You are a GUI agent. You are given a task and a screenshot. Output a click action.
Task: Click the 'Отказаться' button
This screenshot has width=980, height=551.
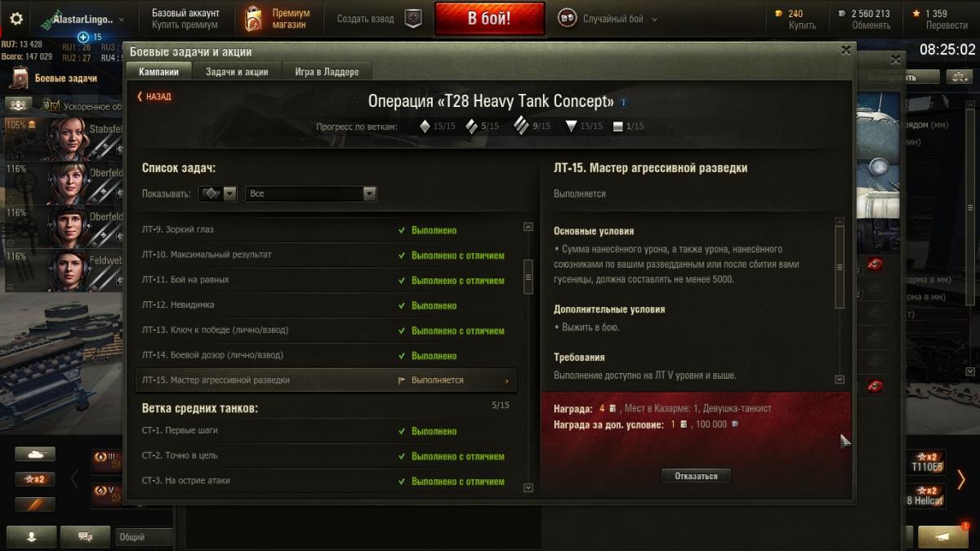coord(696,476)
